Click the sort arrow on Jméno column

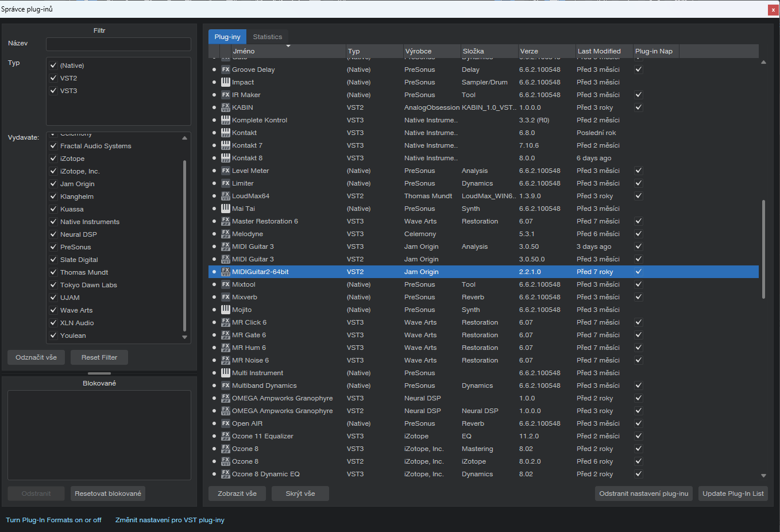[288, 46]
